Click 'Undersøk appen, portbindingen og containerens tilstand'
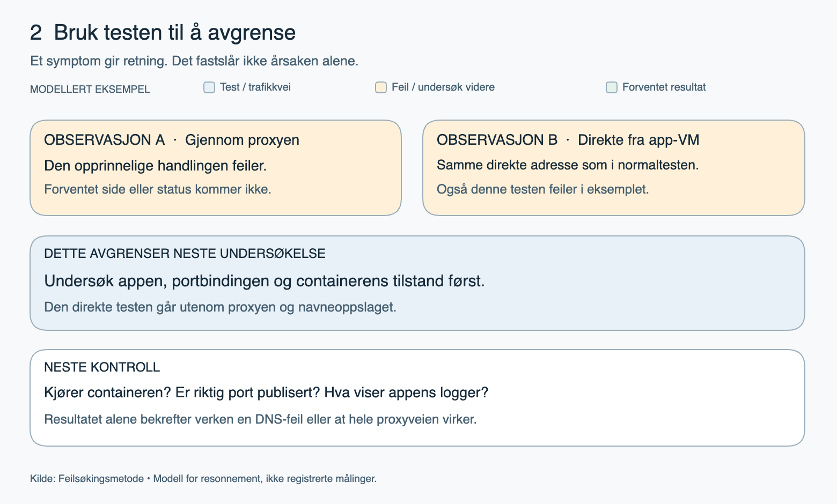The height and width of the screenshot is (504, 837). (x=245, y=281)
